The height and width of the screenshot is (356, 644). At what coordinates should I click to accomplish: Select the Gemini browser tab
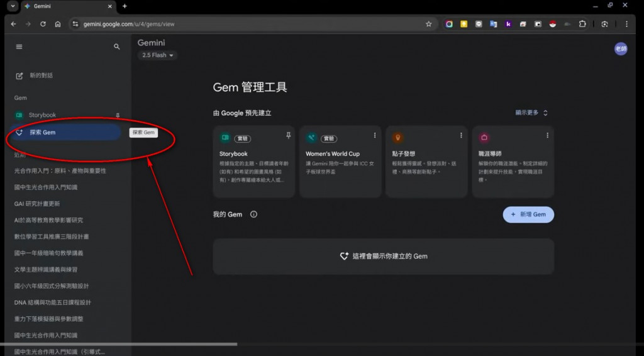[x=68, y=6]
